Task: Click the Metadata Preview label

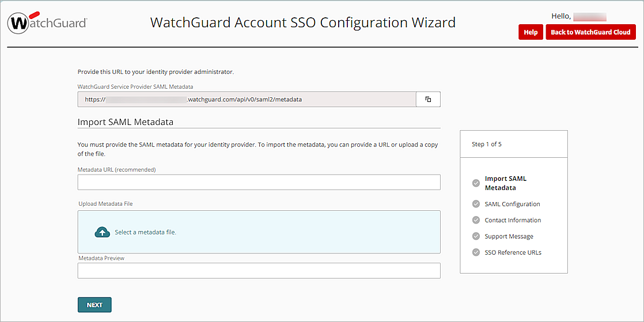Action: [101, 258]
